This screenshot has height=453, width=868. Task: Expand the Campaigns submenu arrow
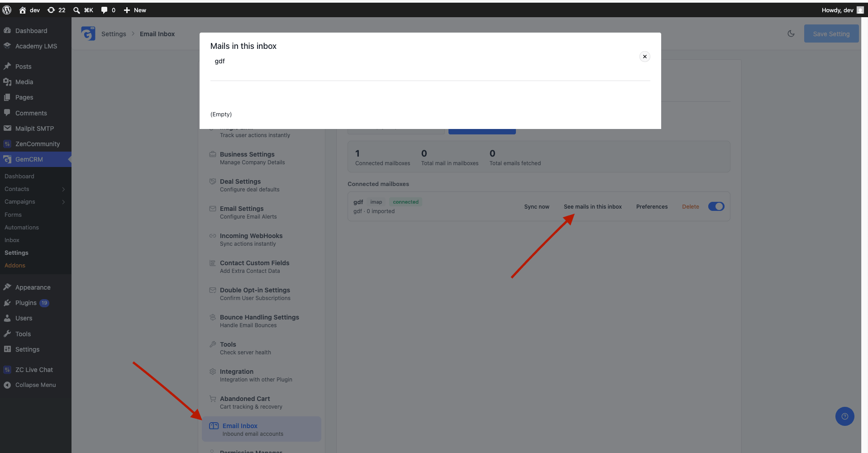click(63, 202)
